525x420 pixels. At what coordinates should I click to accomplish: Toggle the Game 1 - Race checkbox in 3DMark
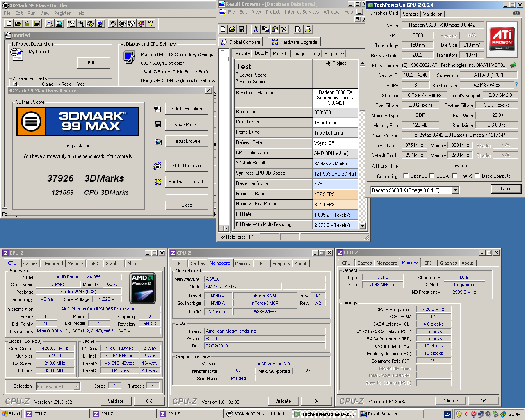tap(15, 84)
